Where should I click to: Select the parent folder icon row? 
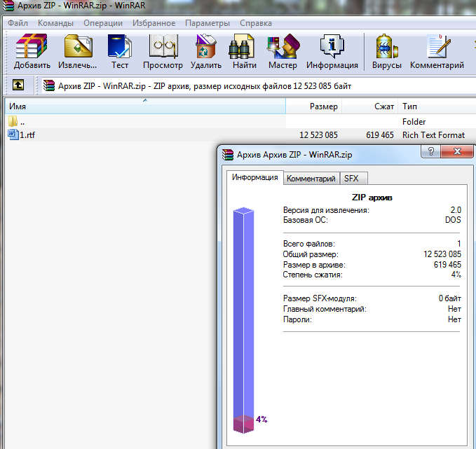pyautogui.click(x=13, y=121)
